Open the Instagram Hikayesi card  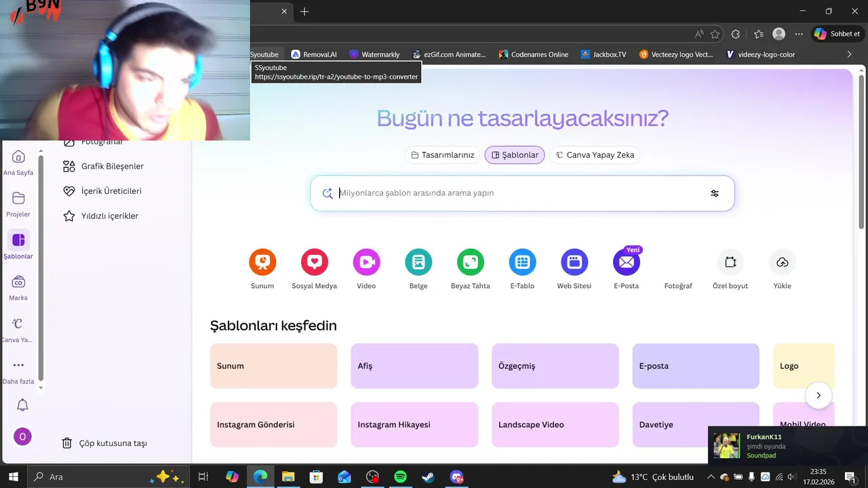[x=414, y=425]
